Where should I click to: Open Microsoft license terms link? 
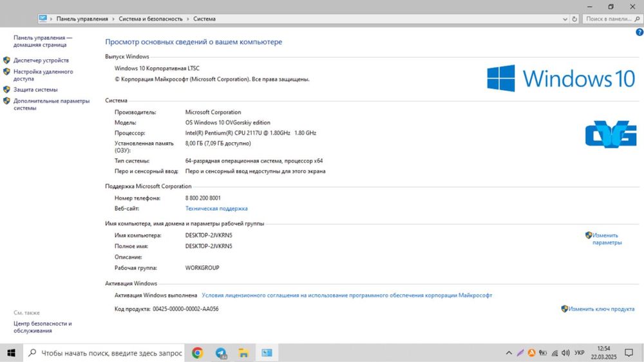click(346, 296)
